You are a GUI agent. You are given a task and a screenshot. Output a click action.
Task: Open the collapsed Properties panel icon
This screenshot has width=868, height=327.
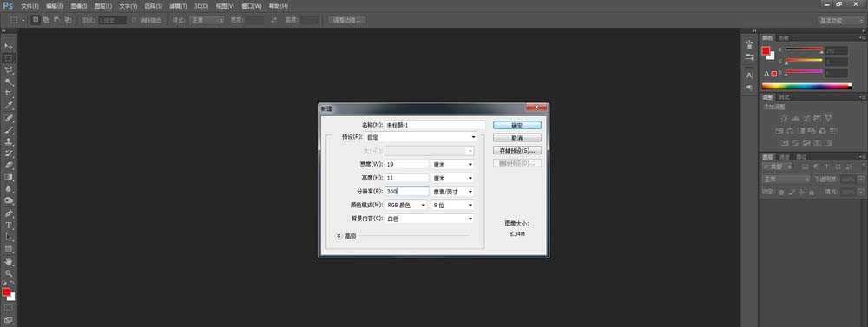click(750, 57)
